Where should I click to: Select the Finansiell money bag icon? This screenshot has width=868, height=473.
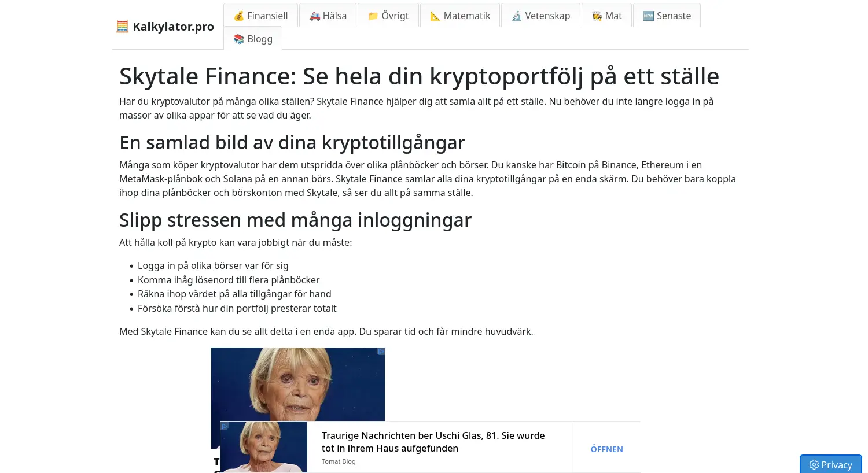(238, 16)
